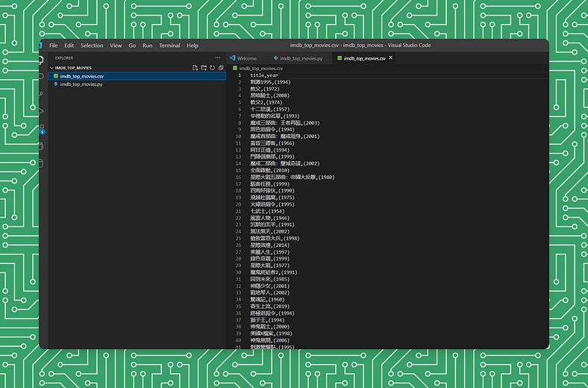Click the csv file icon in the active editor tab

tap(340, 58)
